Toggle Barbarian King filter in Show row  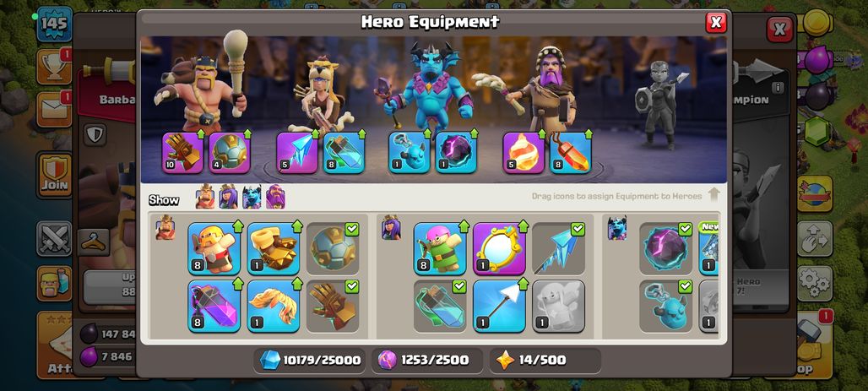pyautogui.click(x=205, y=197)
